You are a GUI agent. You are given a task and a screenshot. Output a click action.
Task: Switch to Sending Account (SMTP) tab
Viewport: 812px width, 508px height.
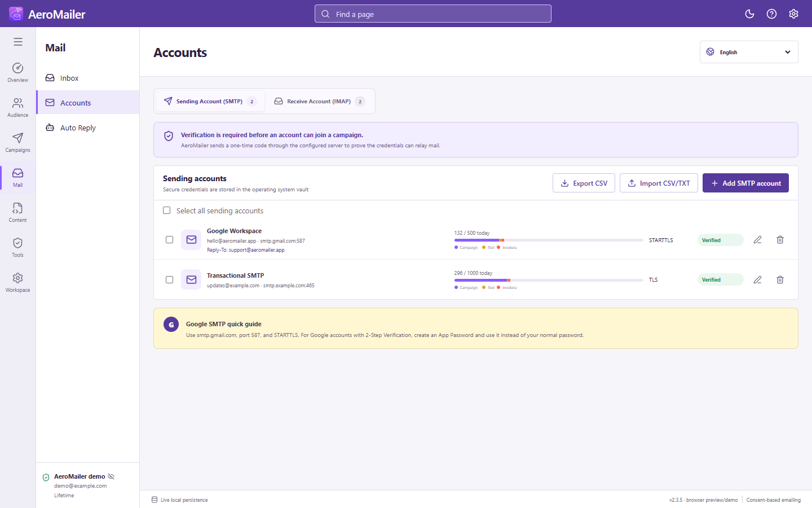click(x=210, y=102)
